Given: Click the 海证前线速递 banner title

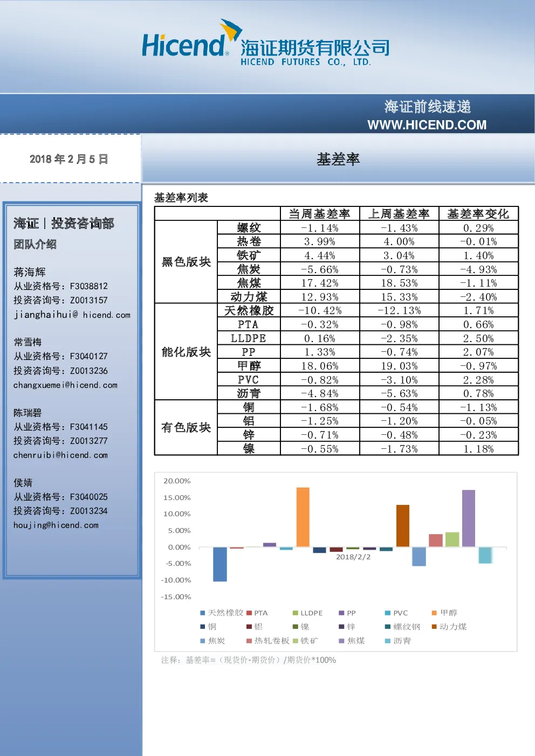Looking at the screenshot, I should [x=428, y=107].
